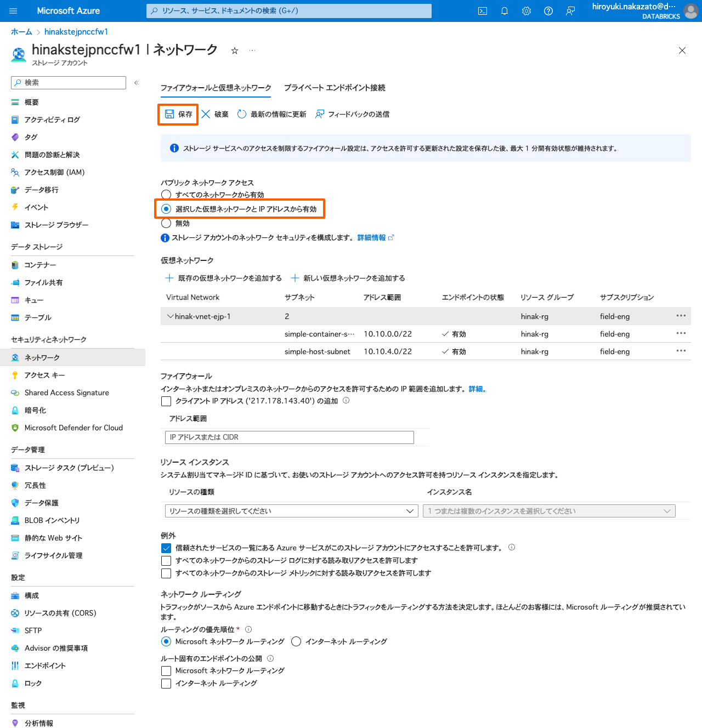Select インターネット ルーティング radio
Image resolution: width=702 pixels, height=728 pixels.
tap(296, 641)
